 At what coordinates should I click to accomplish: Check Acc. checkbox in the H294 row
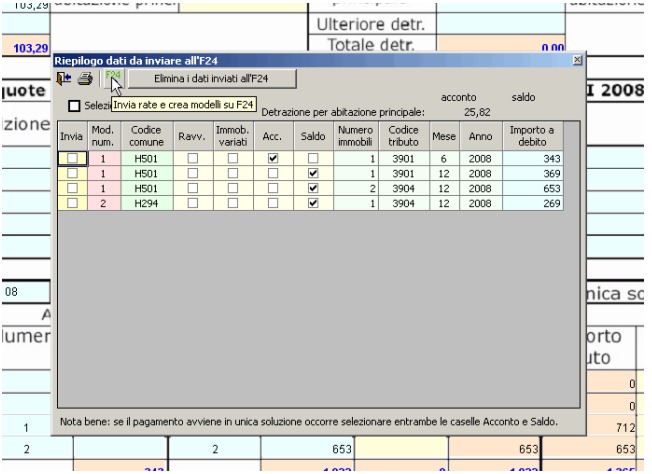click(x=270, y=203)
